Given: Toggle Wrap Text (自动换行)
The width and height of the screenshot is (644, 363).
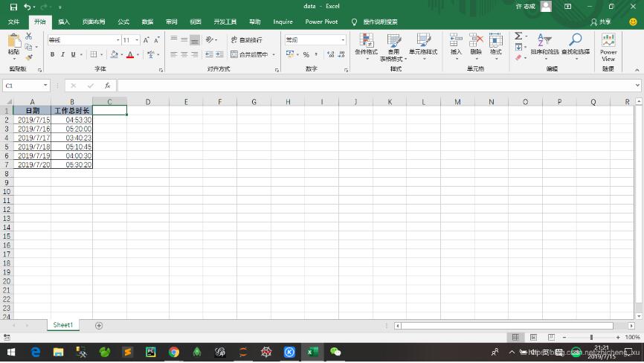Looking at the screenshot, I should tap(246, 40).
